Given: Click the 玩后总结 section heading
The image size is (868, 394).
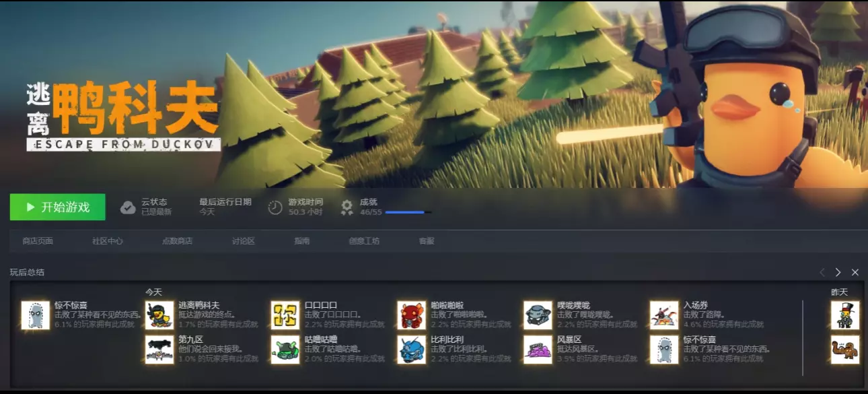Looking at the screenshot, I should tap(27, 272).
